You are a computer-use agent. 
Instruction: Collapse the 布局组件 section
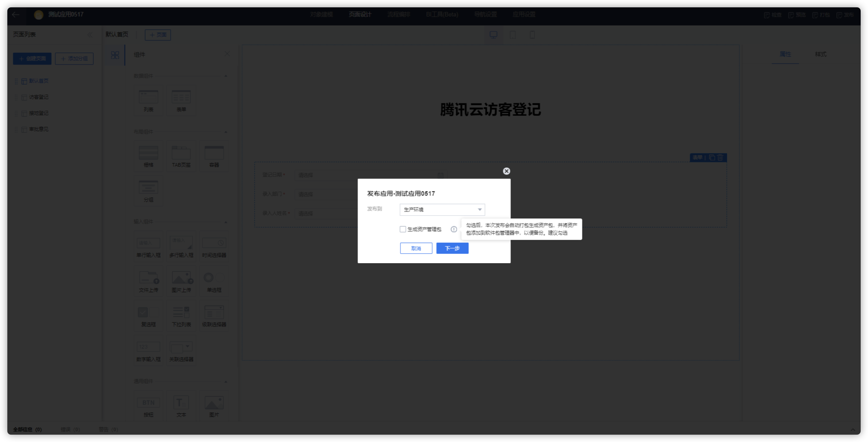(226, 132)
